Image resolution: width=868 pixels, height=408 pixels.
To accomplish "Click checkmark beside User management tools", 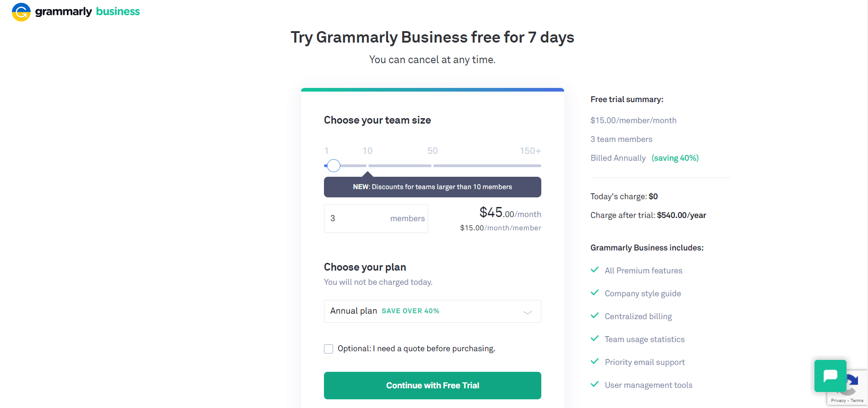I will (595, 384).
